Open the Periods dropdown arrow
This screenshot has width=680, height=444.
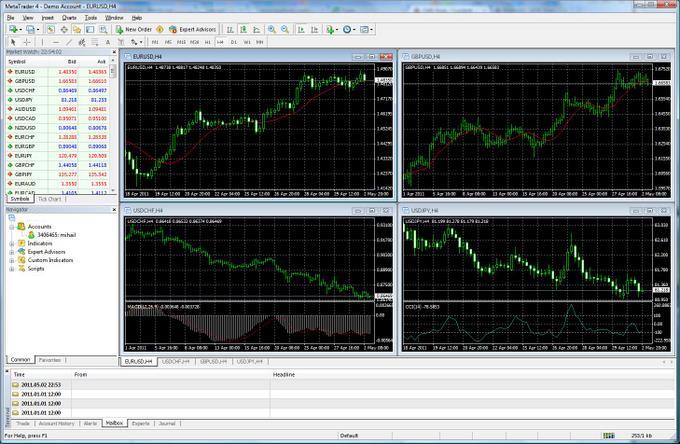[354, 29]
